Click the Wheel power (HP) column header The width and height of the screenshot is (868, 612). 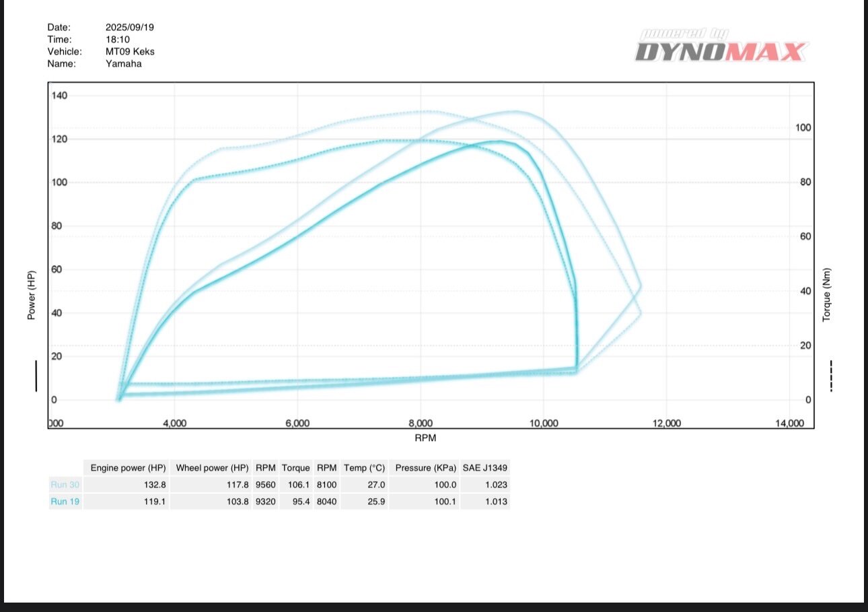[x=211, y=468]
